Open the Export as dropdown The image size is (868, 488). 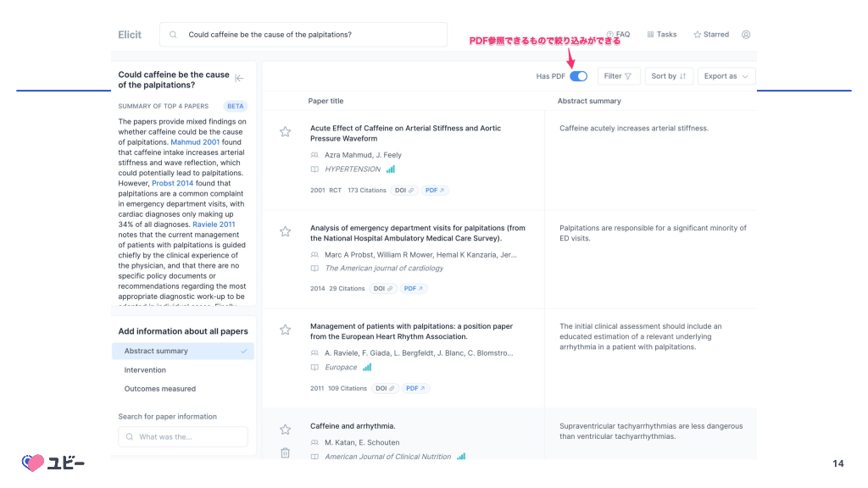coord(726,76)
